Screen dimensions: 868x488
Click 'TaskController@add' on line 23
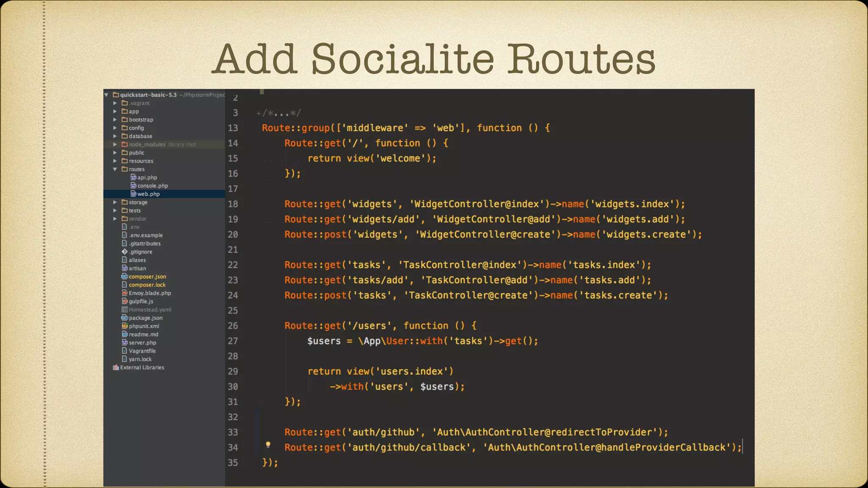(x=477, y=280)
